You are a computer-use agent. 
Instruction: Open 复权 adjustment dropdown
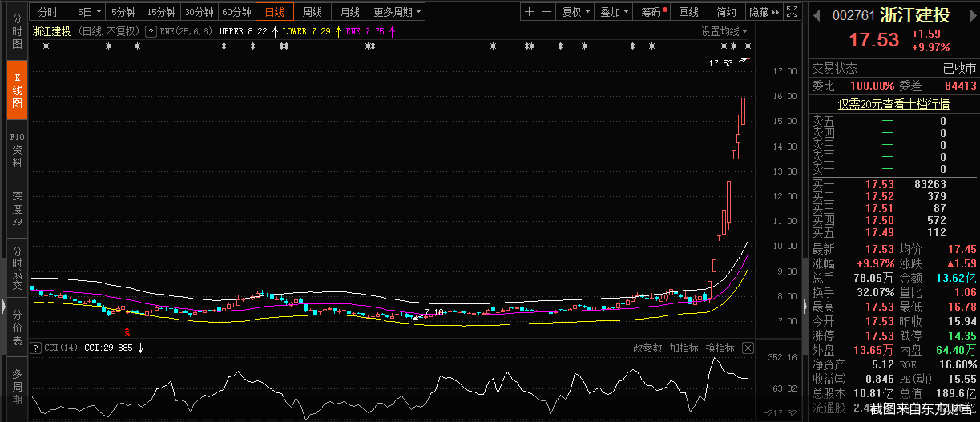coord(575,12)
